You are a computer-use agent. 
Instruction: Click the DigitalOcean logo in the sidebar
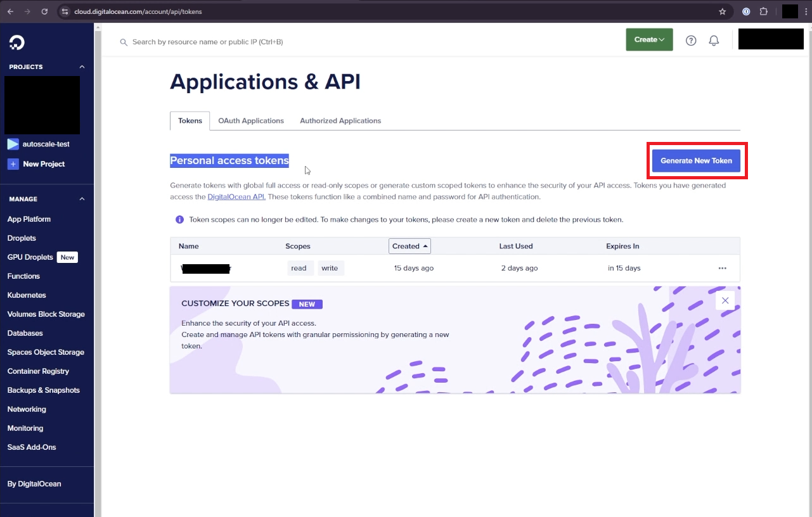16,42
